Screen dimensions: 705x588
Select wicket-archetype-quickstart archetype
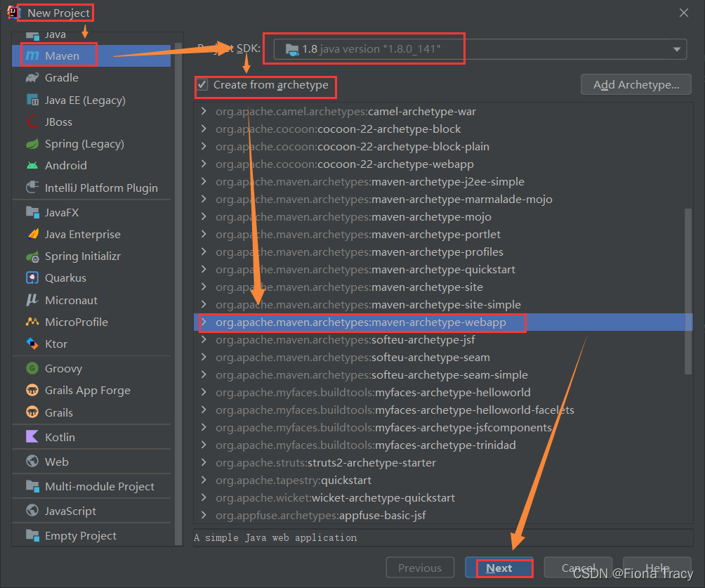(443, 497)
